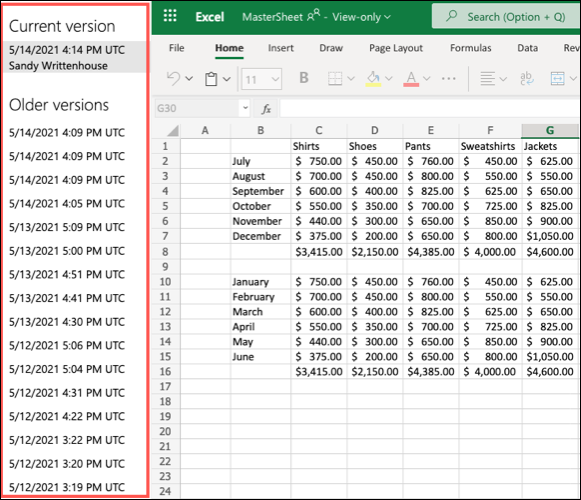Apply the Fill color bucket icon
This screenshot has height=500, width=581.
(374, 79)
